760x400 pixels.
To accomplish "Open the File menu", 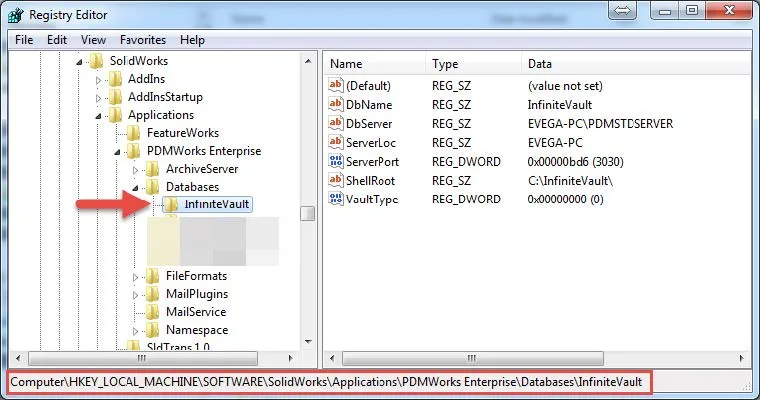I will coord(24,40).
